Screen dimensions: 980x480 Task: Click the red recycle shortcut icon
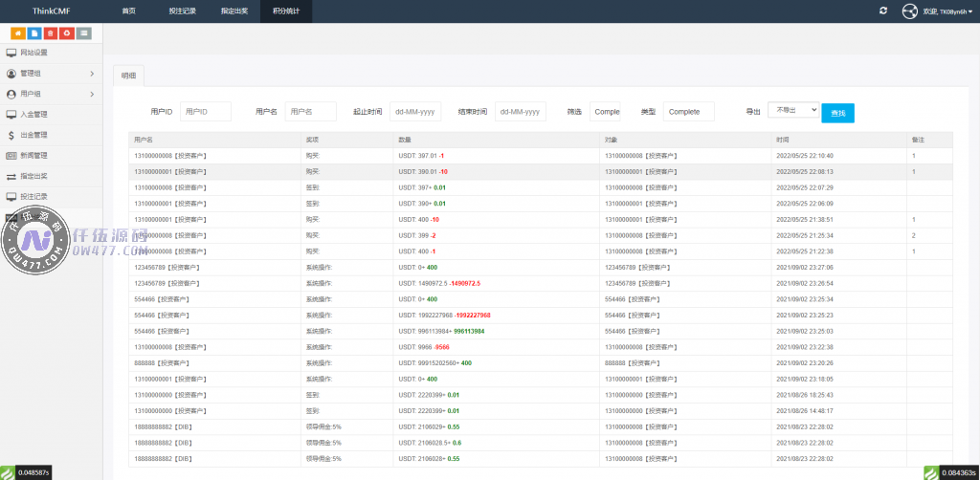pyautogui.click(x=67, y=33)
